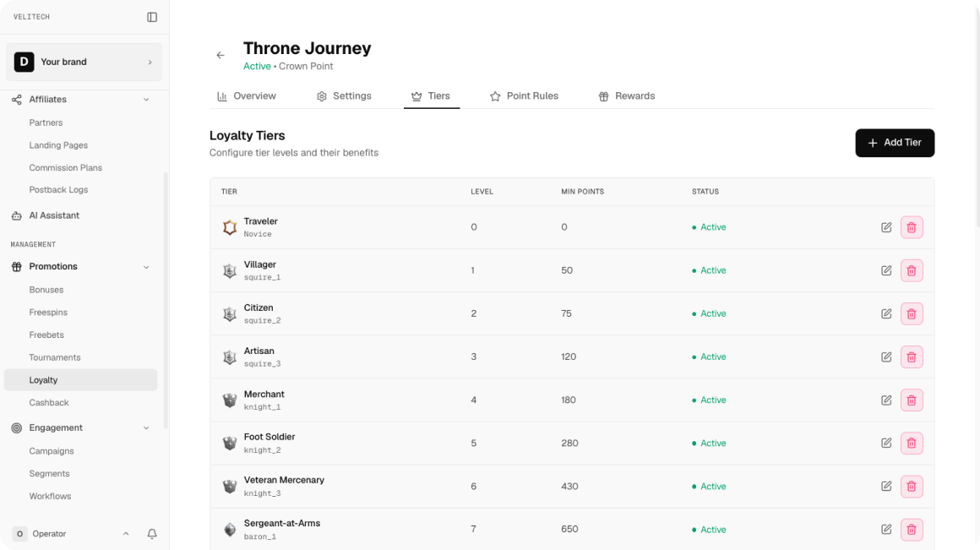Click the Active status of Citizen row

click(709, 313)
